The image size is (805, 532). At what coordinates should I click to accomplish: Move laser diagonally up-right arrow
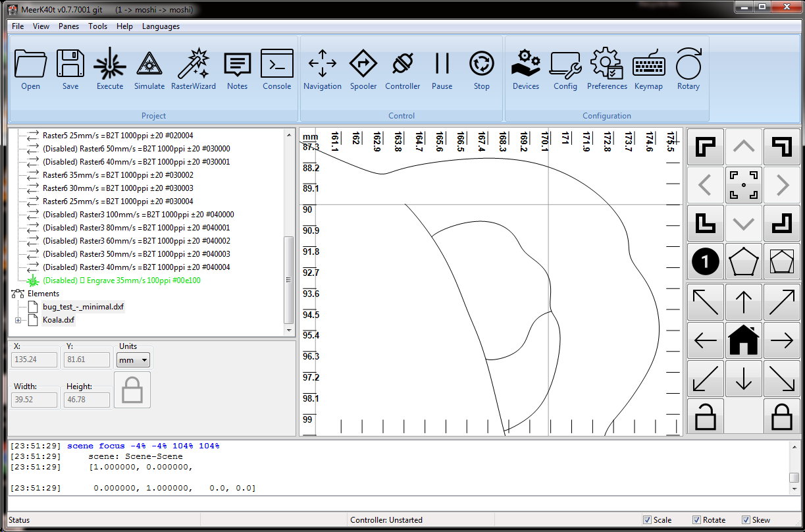click(782, 302)
